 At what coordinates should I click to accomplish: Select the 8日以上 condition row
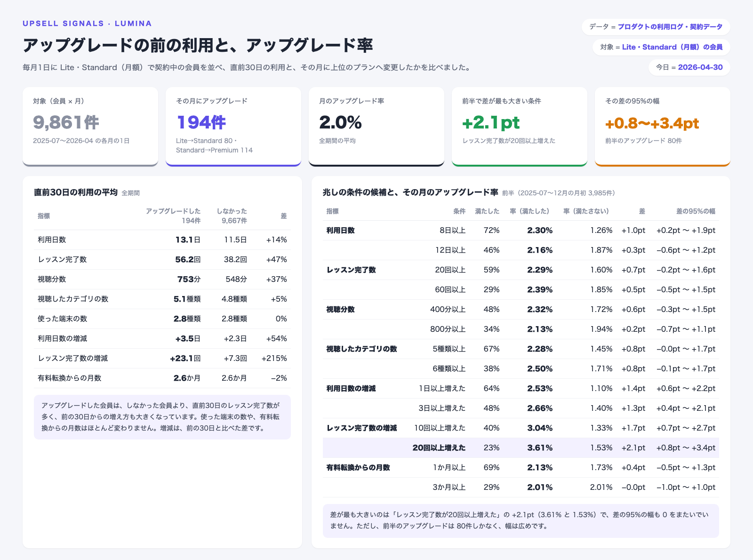pyautogui.click(x=521, y=231)
